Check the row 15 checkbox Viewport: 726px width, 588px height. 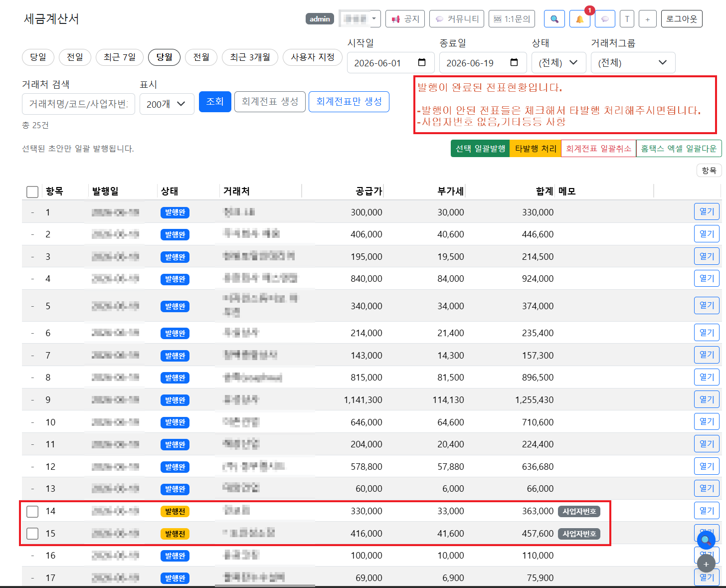point(32,534)
